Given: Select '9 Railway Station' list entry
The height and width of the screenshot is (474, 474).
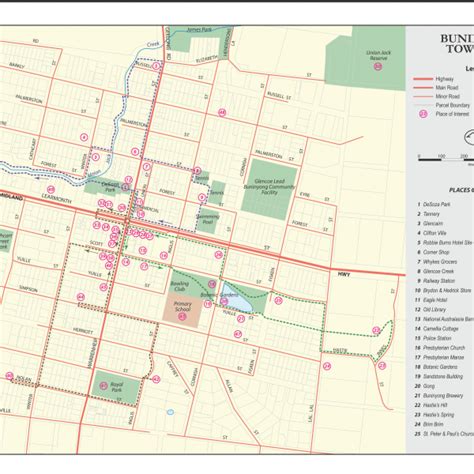Looking at the screenshot, I should [x=436, y=281].
